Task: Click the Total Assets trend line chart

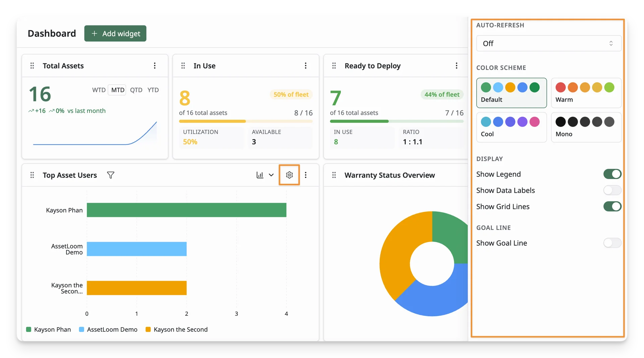Action: click(x=95, y=133)
